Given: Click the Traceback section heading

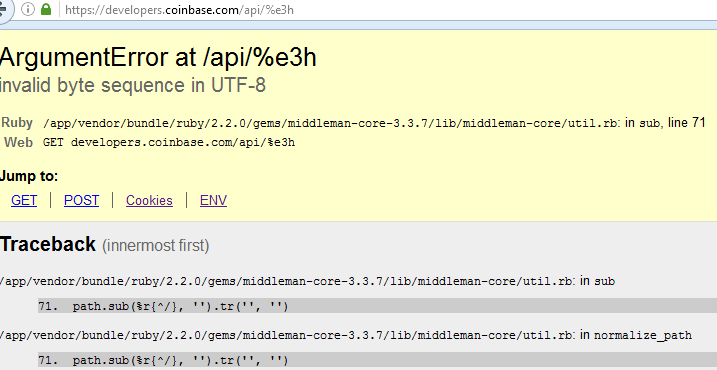Looking at the screenshot, I should coord(48,245).
